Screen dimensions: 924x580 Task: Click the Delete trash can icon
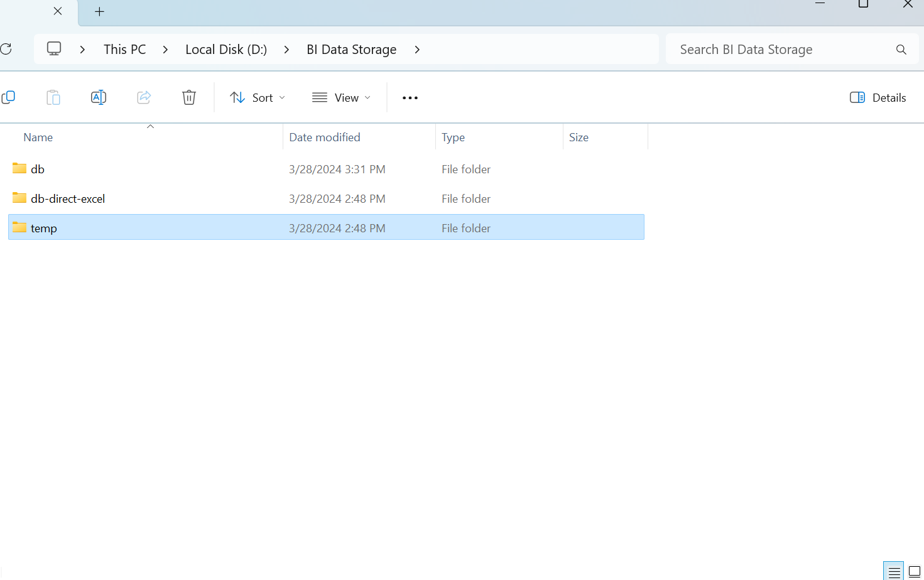(x=189, y=97)
